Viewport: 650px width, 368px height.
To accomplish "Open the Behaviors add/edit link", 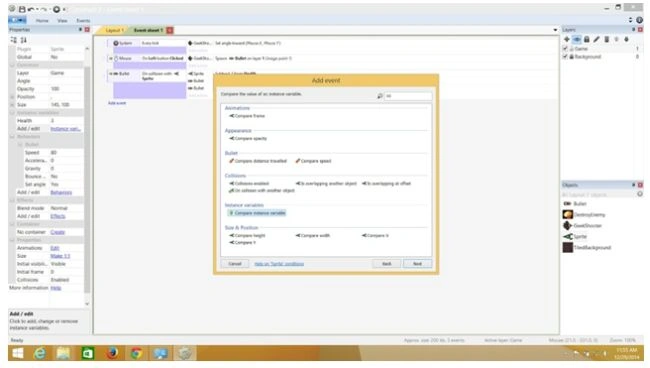I will pos(61,192).
